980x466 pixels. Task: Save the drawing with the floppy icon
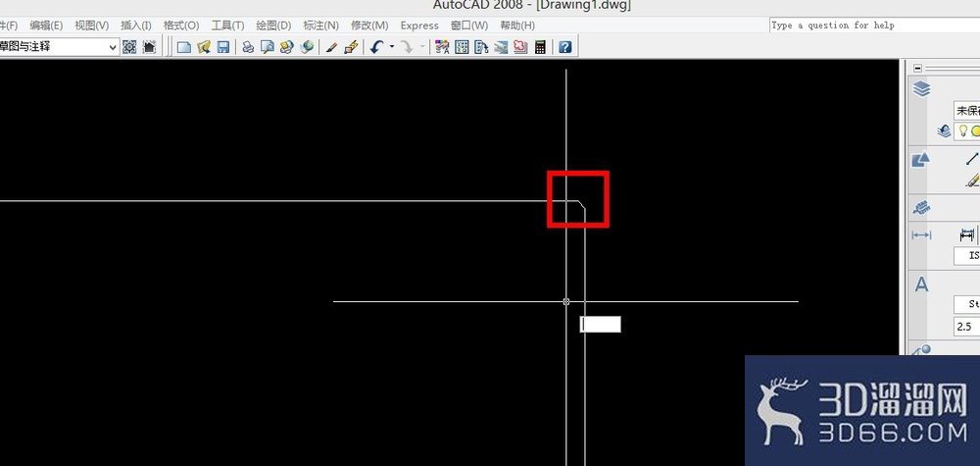coord(223,47)
